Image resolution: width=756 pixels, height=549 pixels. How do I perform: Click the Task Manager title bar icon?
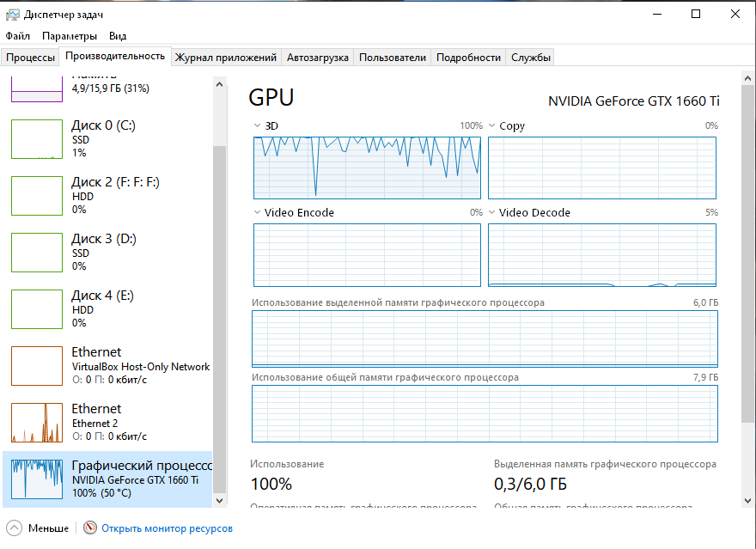point(13,15)
